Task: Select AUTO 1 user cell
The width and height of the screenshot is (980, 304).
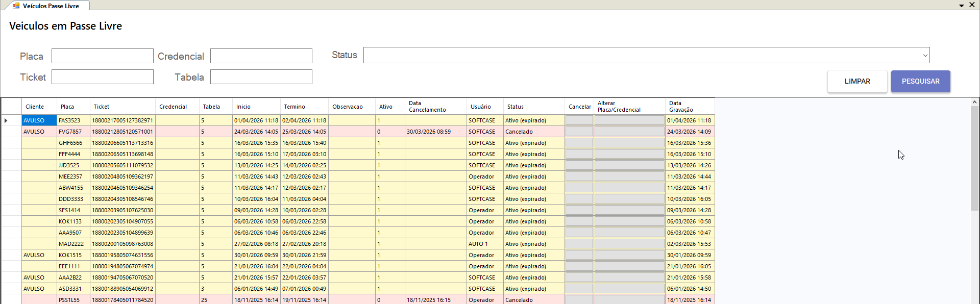Action: pyautogui.click(x=485, y=244)
